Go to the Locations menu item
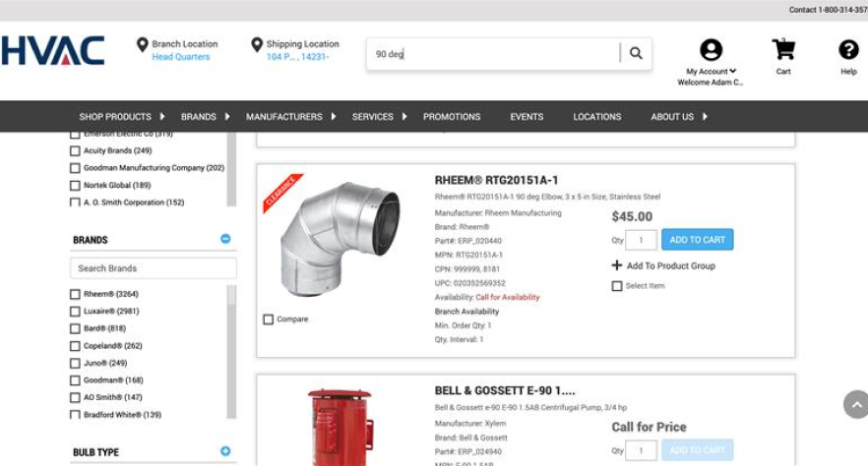 coord(596,117)
